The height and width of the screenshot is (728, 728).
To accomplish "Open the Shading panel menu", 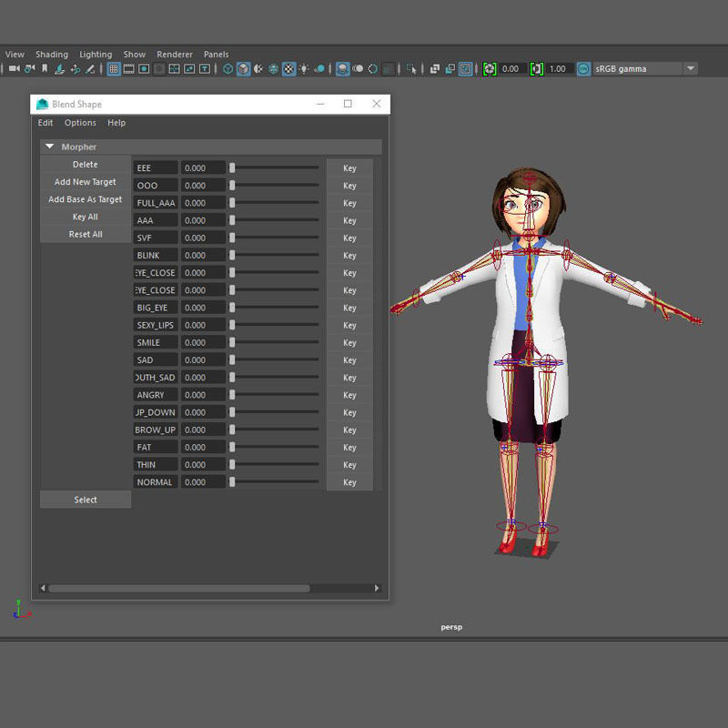I will (52, 55).
